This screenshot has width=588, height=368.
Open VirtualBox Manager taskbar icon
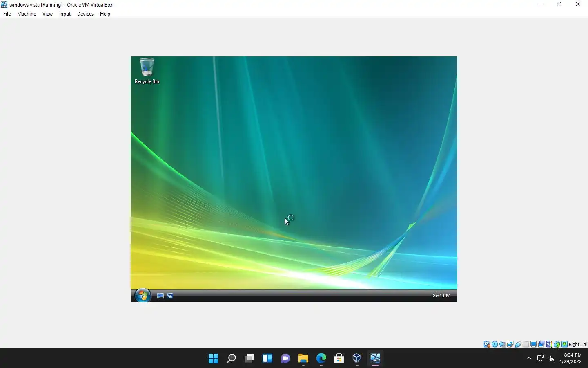click(x=357, y=359)
